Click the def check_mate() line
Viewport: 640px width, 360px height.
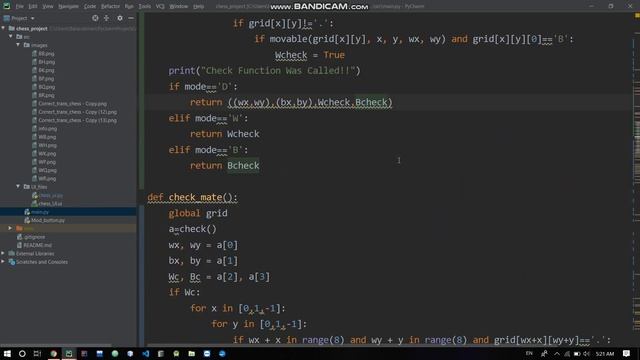192,198
